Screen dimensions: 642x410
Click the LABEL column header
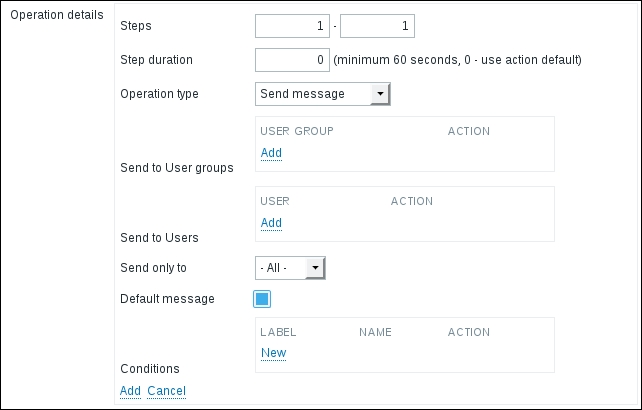[278, 332]
